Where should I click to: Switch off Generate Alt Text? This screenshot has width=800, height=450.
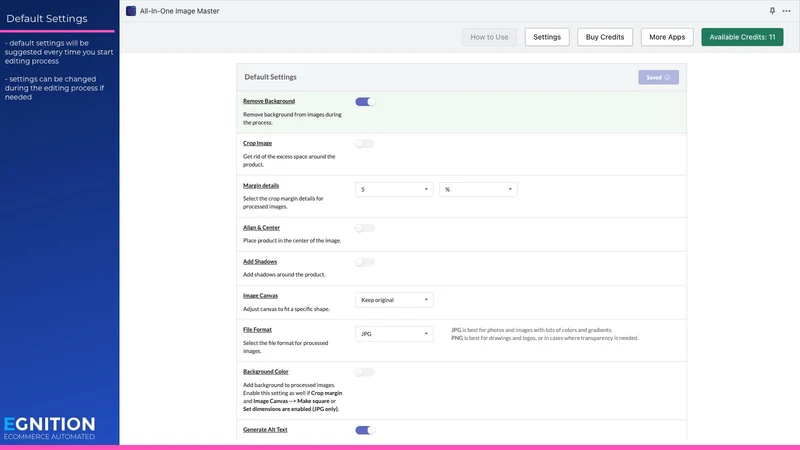click(x=365, y=430)
